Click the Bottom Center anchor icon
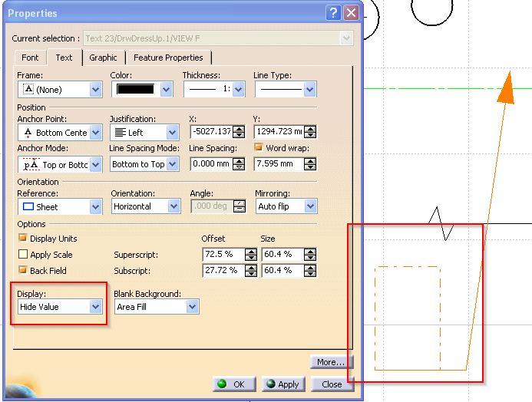This screenshot has width=532, height=402. click(x=28, y=133)
